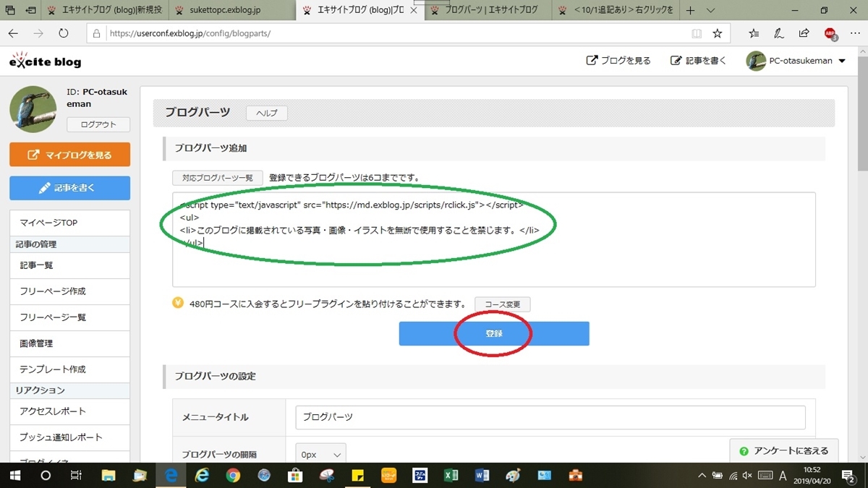Click the kingfisher profile picture in sidebar
This screenshot has width=868, height=488.
click(x=33, y=110)
